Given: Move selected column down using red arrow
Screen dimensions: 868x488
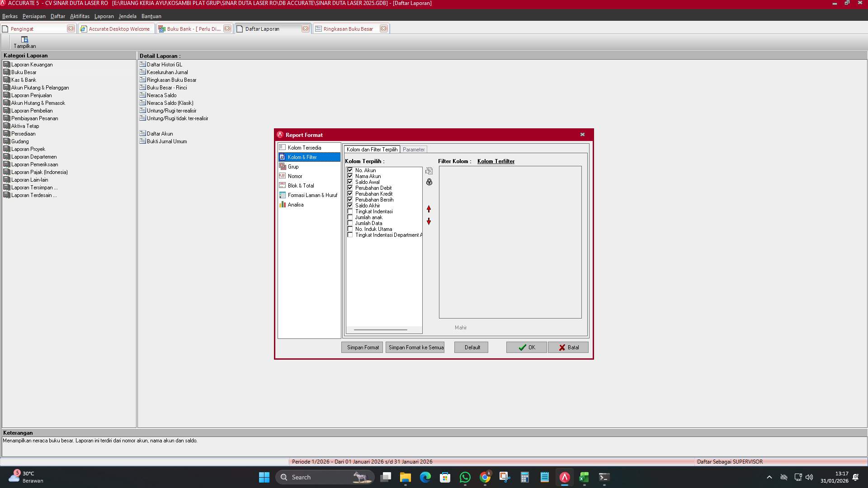Looking at the screenshot, I should (x=429, y=221).
